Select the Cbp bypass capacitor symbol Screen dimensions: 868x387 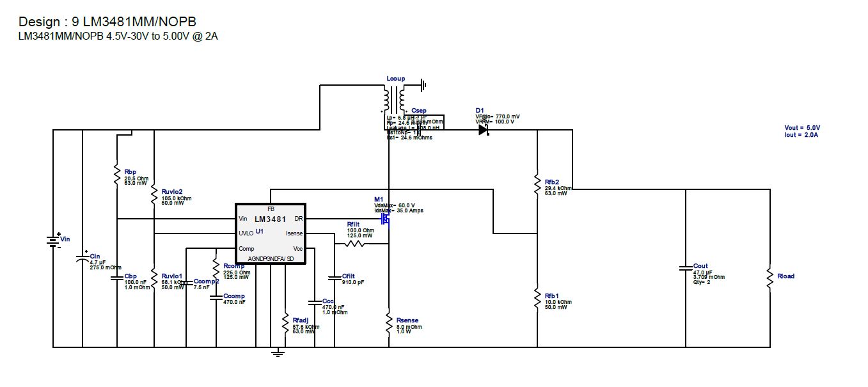(x=116, y=278)
